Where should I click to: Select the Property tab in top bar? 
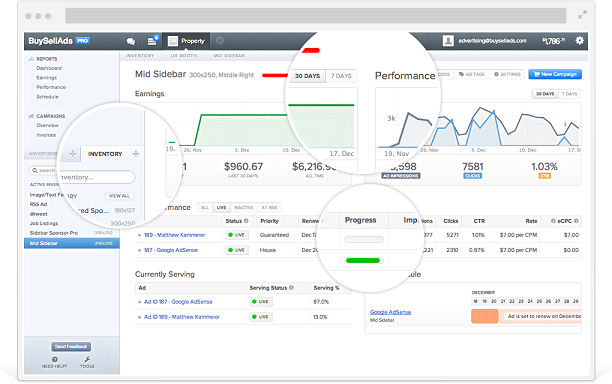point(186,41)
